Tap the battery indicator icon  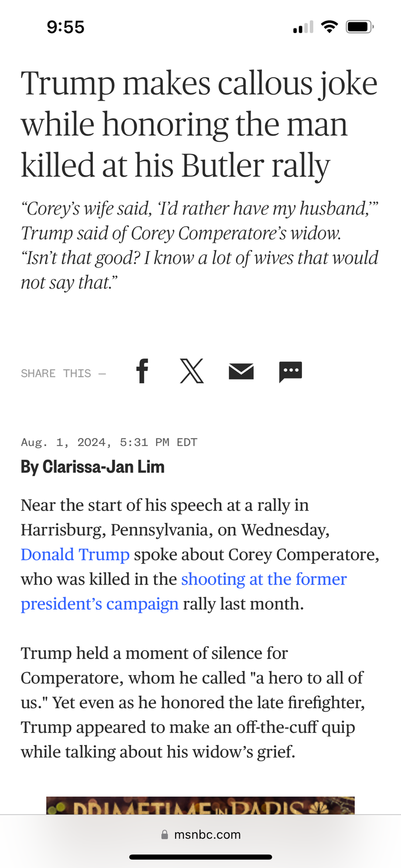[359, 27]
